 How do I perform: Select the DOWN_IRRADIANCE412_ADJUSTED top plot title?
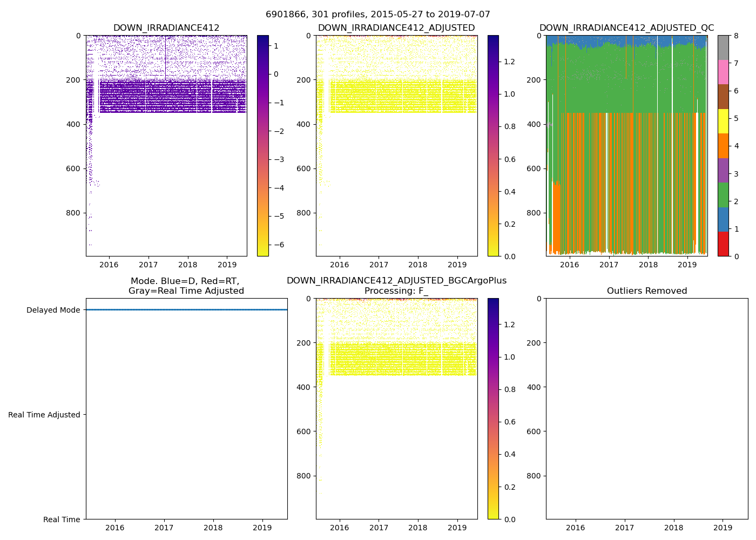(396, 28)
